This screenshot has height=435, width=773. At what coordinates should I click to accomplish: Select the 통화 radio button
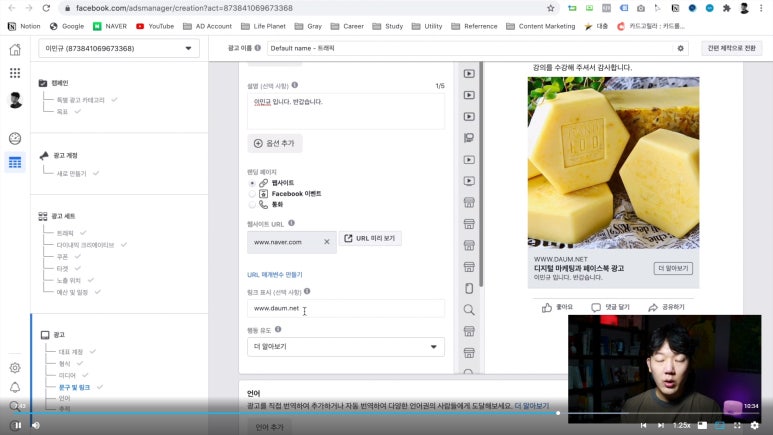pos(252,204)
